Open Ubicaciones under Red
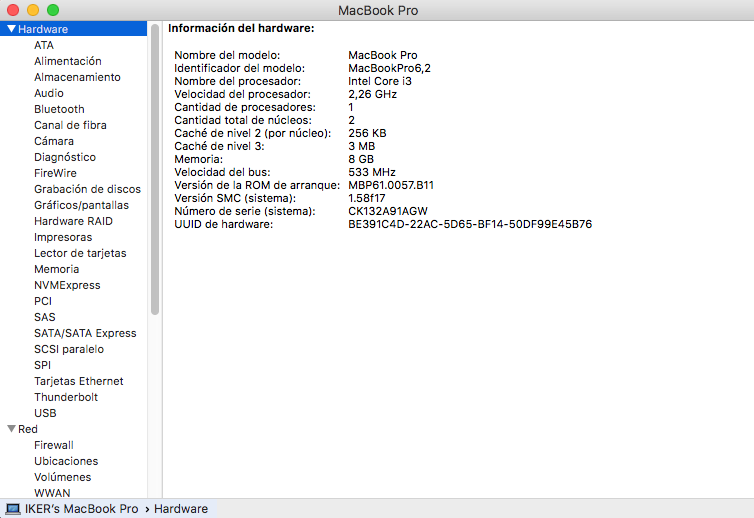 [66, 461]
